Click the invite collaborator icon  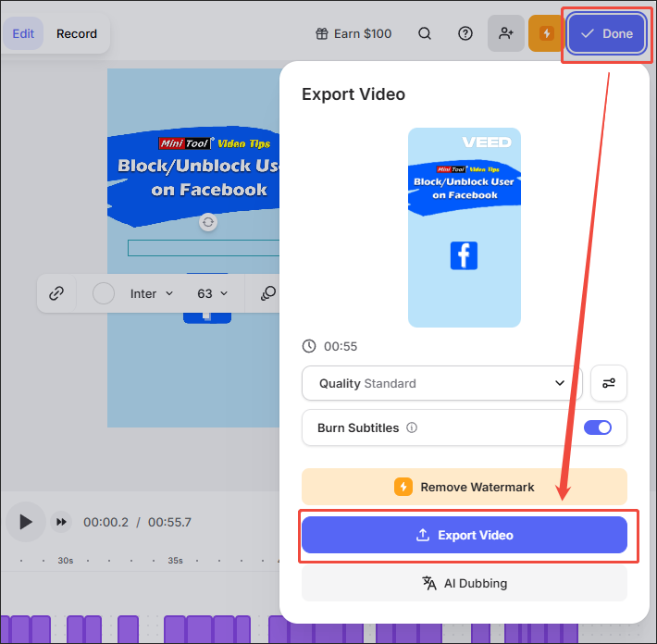pyautogui.click(x=506, y=33)
